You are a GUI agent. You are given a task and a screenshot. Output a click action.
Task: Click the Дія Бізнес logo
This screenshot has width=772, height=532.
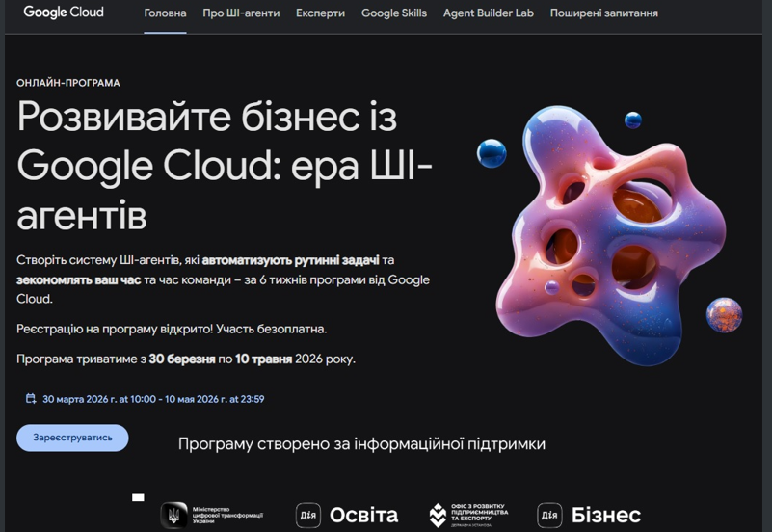click(x=589, y=516)
